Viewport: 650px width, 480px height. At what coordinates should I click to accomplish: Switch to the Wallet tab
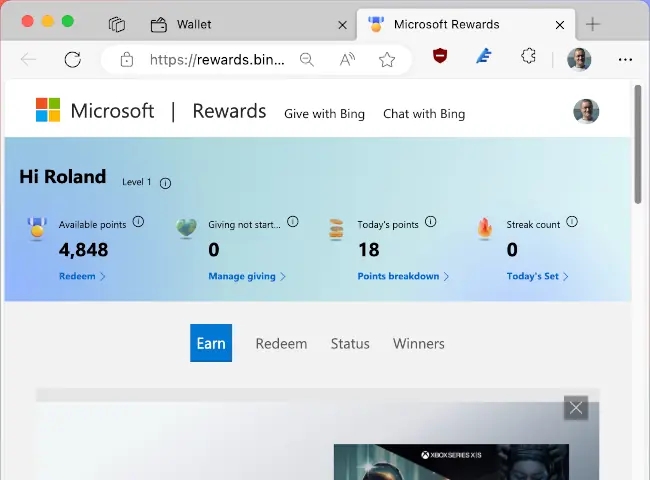pos(249,24)
